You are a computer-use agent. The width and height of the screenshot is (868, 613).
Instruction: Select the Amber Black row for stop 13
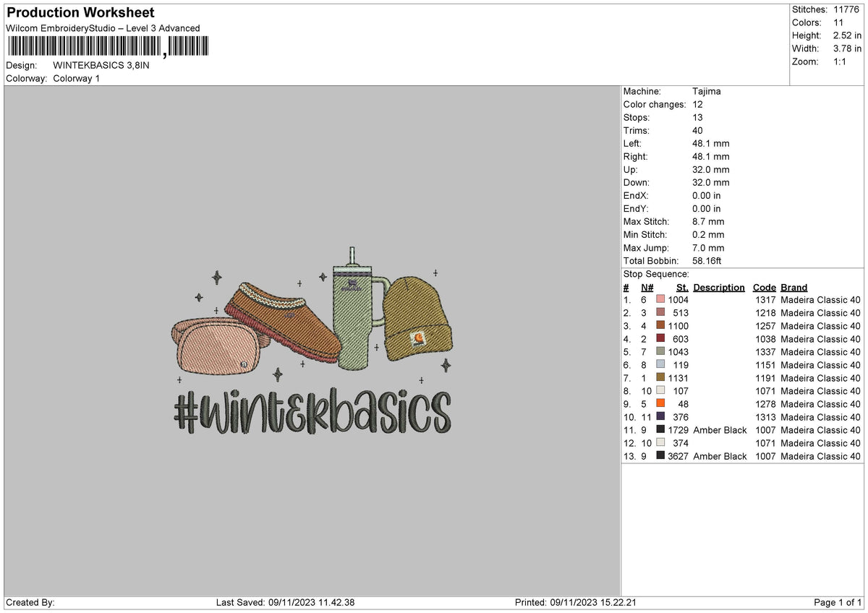pyautogui.click(x=741, y=456)
